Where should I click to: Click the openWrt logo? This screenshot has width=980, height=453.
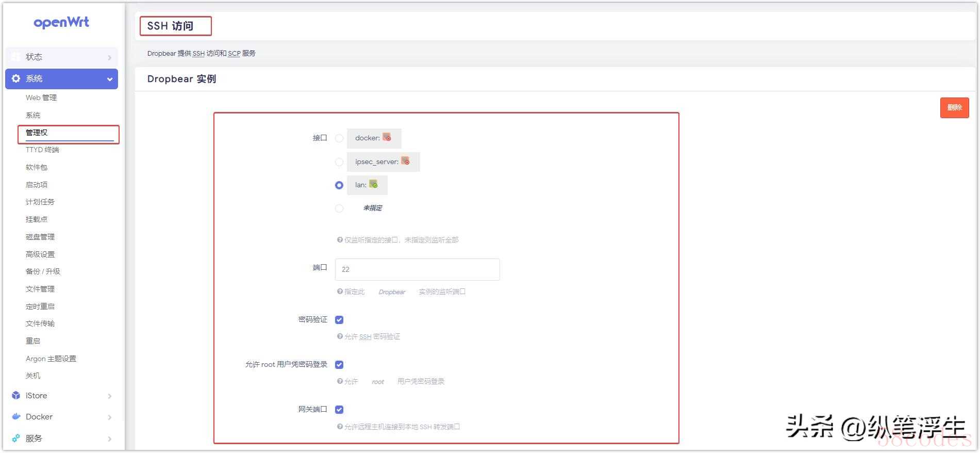61,23
